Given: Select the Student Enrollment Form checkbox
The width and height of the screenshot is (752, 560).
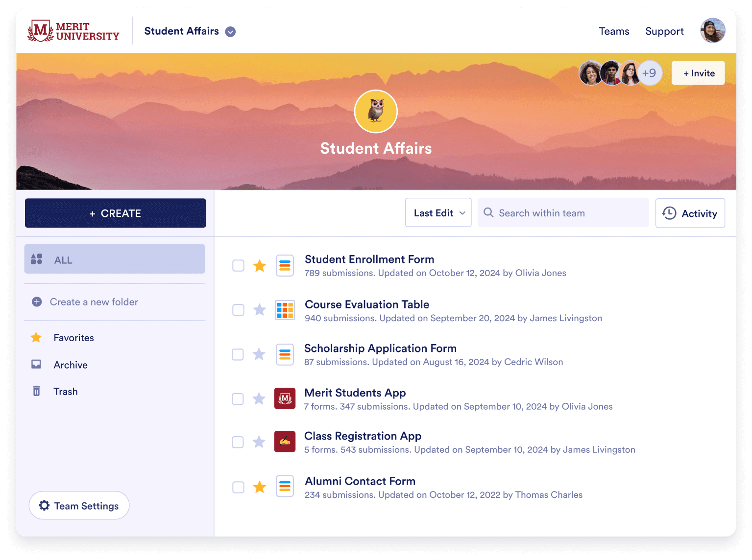Looking at the screenshot, I should pyautogui.click(x=238, y=266).
